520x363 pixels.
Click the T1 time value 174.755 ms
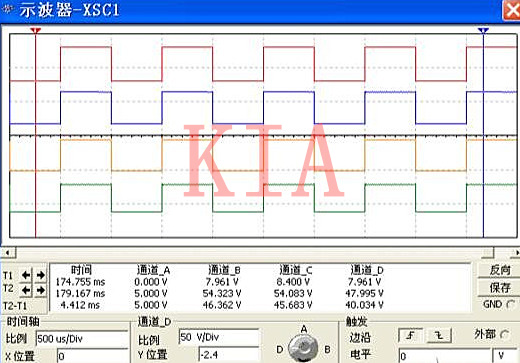80,282
